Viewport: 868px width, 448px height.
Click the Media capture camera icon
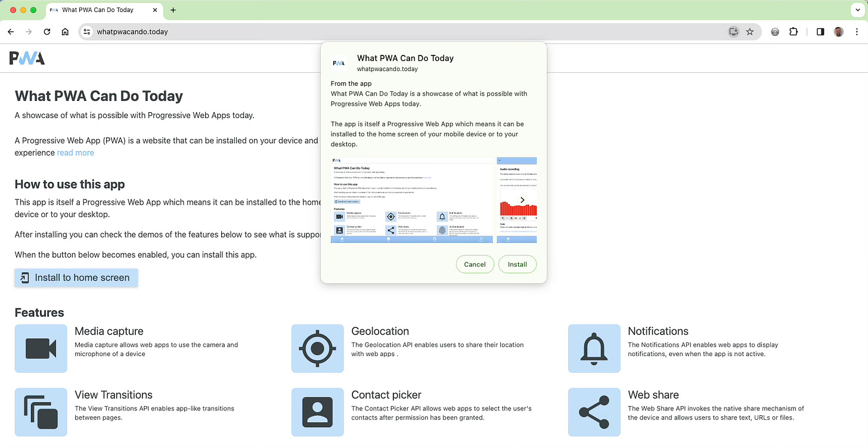point(41,348)
